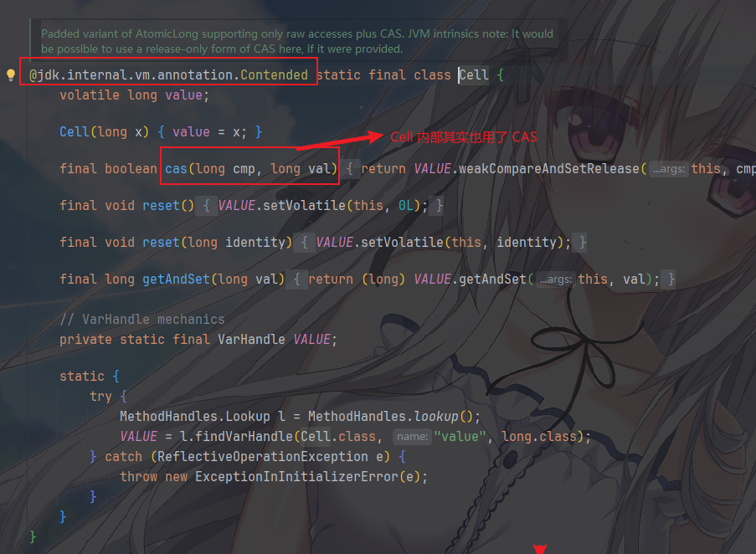The height and width of the screenshot is (554, 756).
Task: Click the MethodHandles.Lookup type name
Action: pyautogui.click(x=195, y=416)
